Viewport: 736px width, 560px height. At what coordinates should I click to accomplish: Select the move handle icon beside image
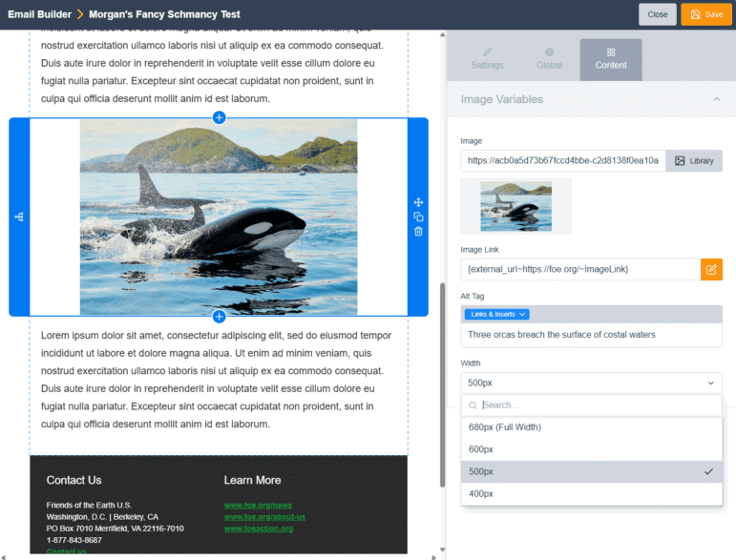coord(418,202)
